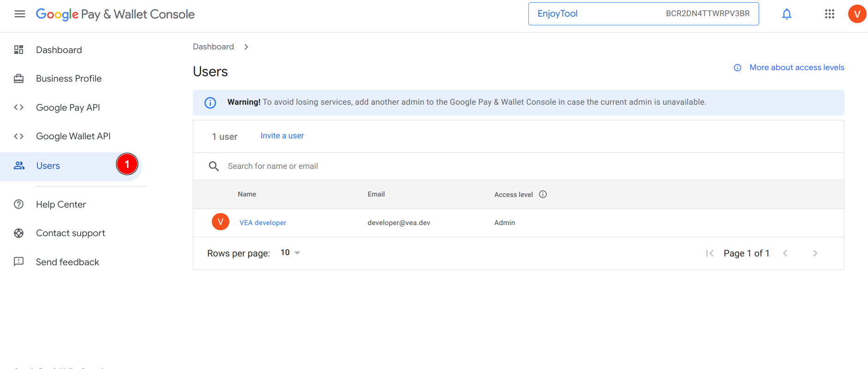Click the info icon beside access levels link
868x369 pixels.
click(737, 68)
